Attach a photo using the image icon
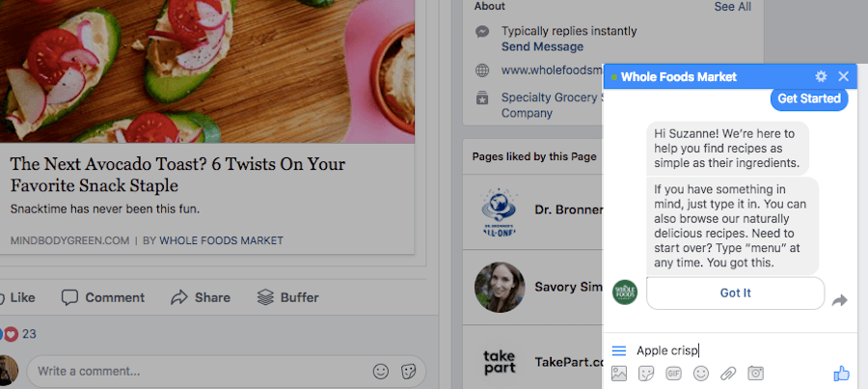This screenshot has width=868, height=389. point(619,374)
